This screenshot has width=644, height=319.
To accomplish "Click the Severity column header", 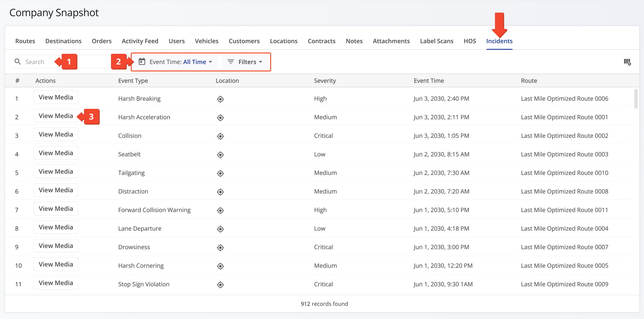I will (325, 81).
